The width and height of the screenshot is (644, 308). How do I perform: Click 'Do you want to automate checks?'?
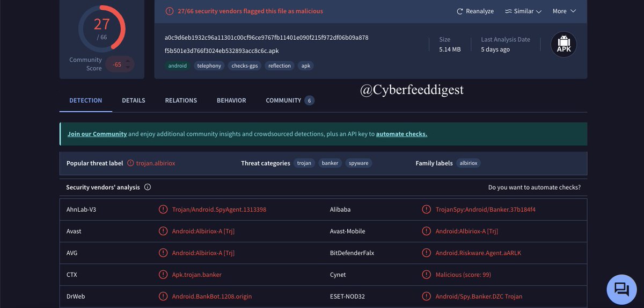(535, 188)
